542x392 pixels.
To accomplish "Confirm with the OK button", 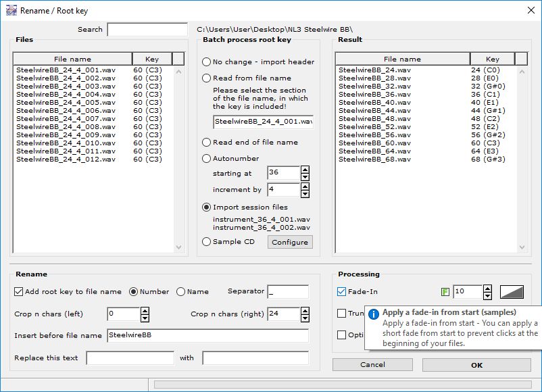I will (x=476, y=365).
